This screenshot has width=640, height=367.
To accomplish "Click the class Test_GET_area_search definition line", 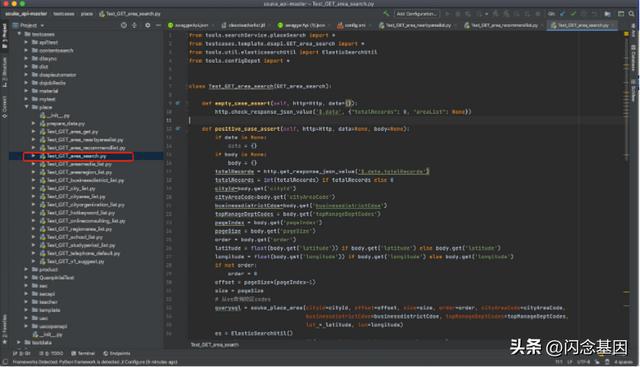I will coord(260,86).
